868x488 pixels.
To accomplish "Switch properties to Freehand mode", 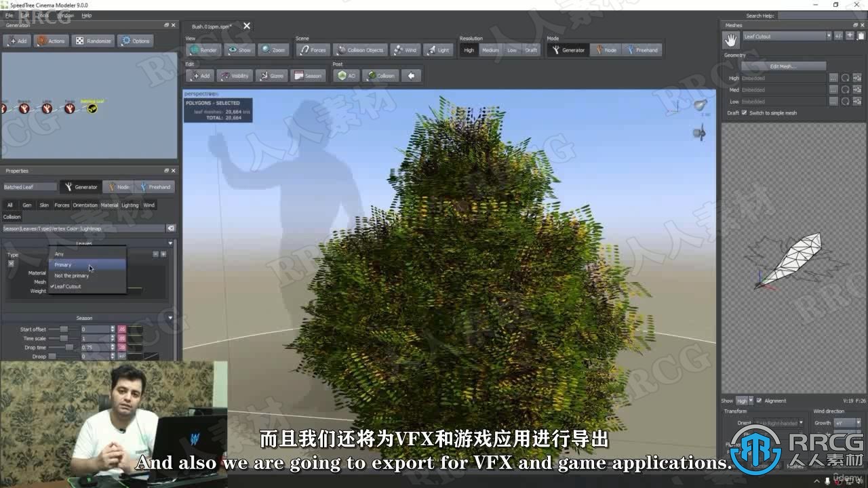I will pos(154,187).
